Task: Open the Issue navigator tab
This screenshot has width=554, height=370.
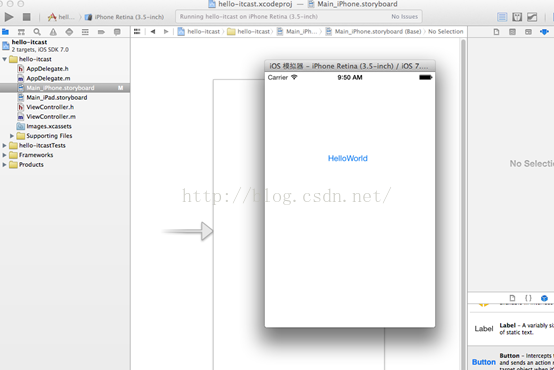Action: coord(53,32)
